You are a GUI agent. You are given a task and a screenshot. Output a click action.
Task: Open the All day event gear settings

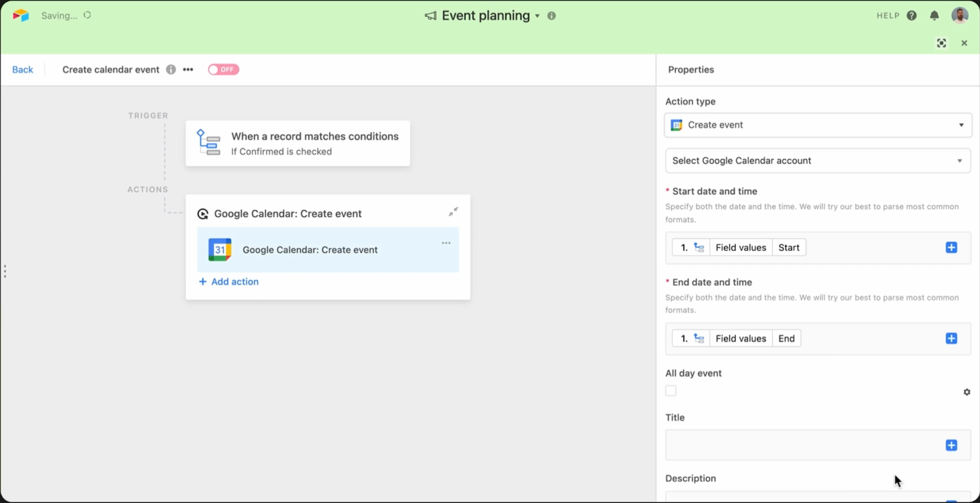[x=967, y=392]
